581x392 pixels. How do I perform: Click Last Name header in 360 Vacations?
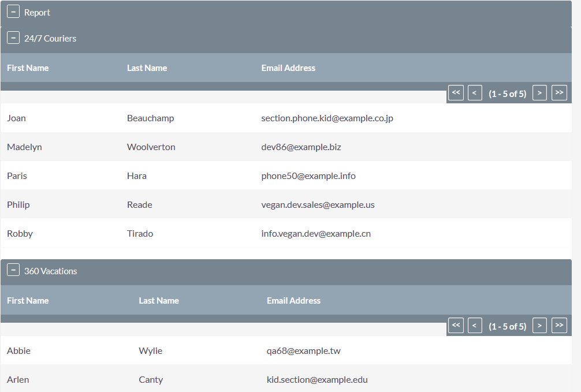click(159, 301)
